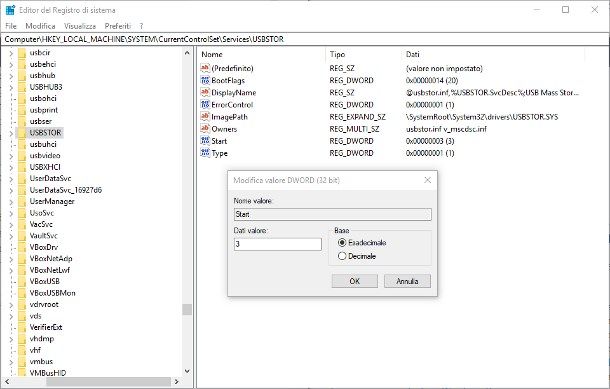This screenshot has width=610, height=389.
Task: Click the usbehci folder icon
Action: click(22, 64)
